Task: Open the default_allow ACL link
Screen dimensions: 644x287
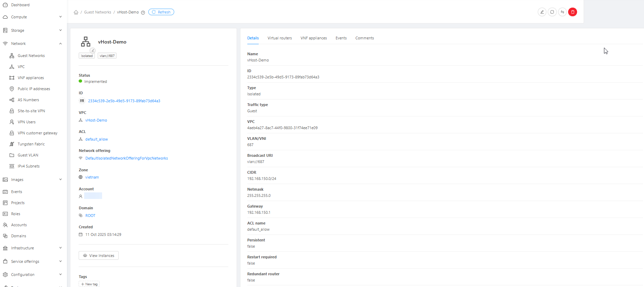Action: point(97,139)
